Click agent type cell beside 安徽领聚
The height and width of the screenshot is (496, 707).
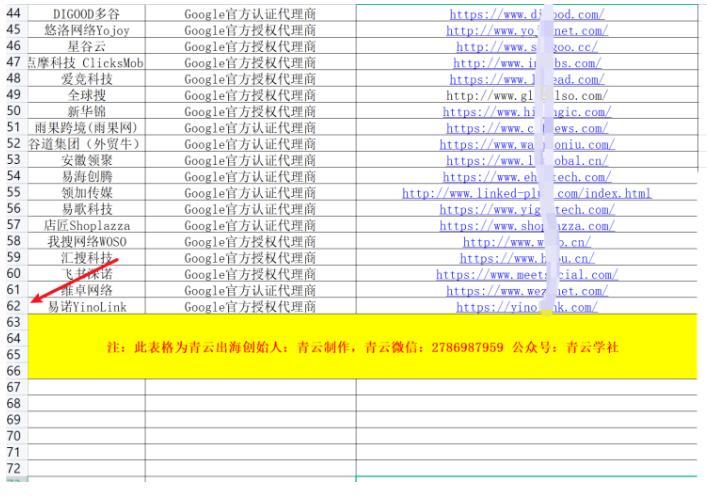coord(250,161)
